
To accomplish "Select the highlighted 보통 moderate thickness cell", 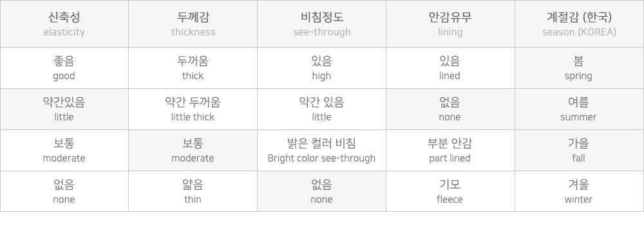I will pyautogui.click(x=193, y=151).
